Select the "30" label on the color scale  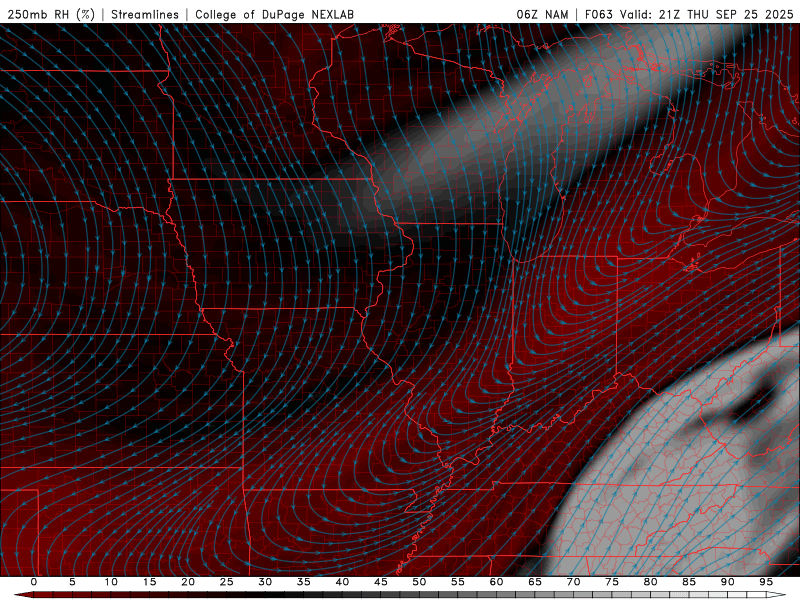click(265, 582)
